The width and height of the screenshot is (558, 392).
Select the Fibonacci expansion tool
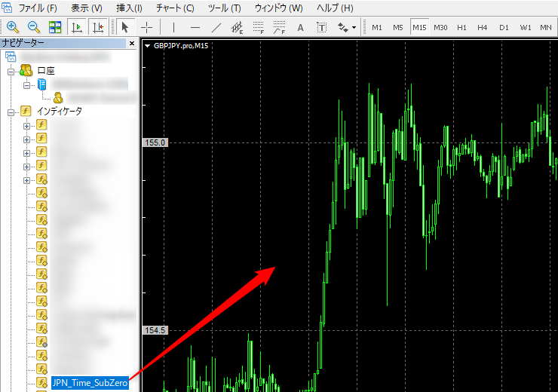click(x=279, y=27)
